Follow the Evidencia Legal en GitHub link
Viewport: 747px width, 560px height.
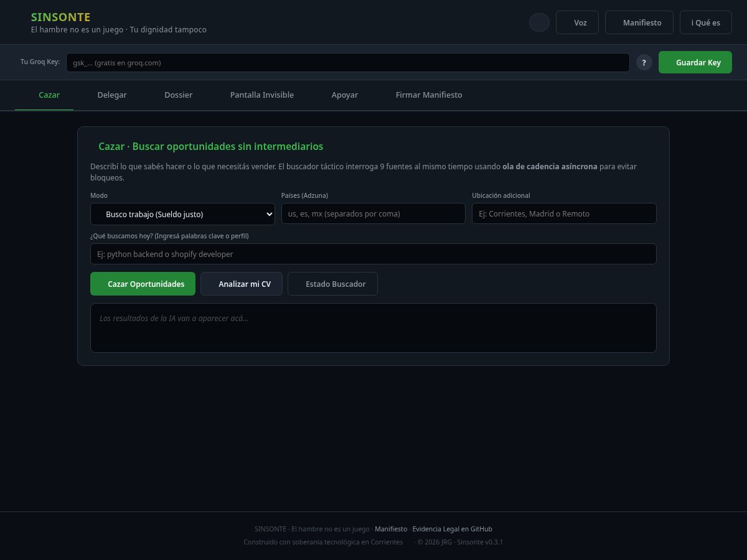[x=452, y=529]
